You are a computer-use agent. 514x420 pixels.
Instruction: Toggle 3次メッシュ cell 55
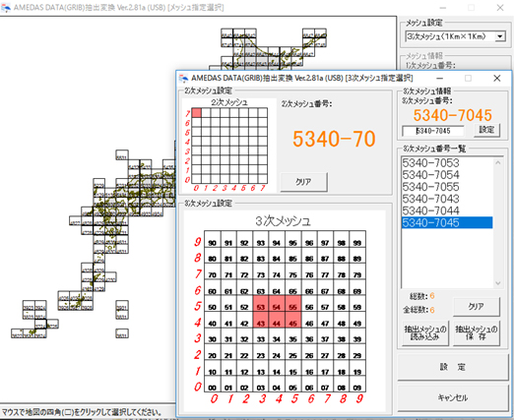pyautogui.click(x=292, y=304)
